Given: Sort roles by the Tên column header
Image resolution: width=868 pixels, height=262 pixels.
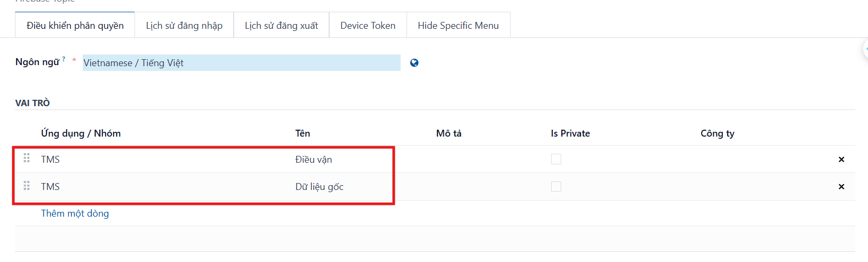Looking at the screenshot, I should pyautogui.click(x=302, y=133).
